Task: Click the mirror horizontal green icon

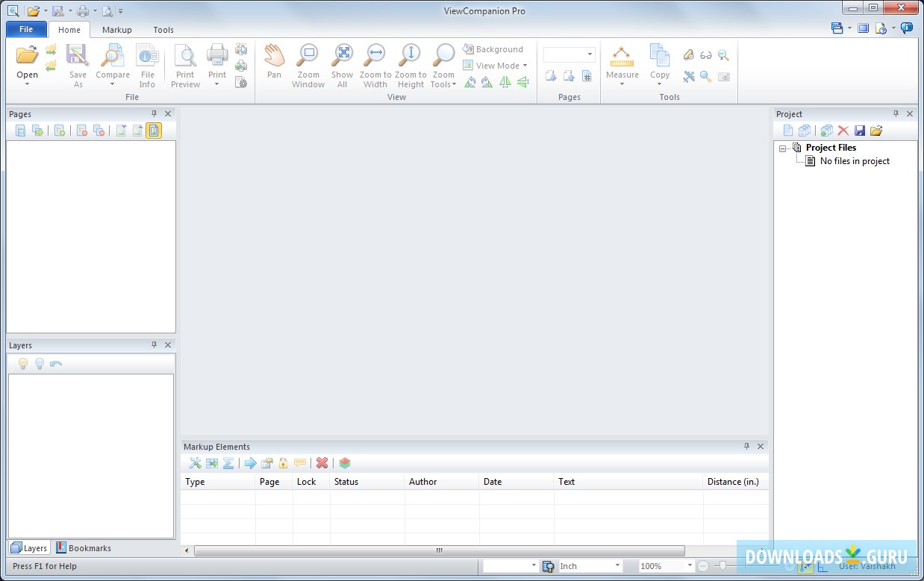Action: tap(505, 82)
